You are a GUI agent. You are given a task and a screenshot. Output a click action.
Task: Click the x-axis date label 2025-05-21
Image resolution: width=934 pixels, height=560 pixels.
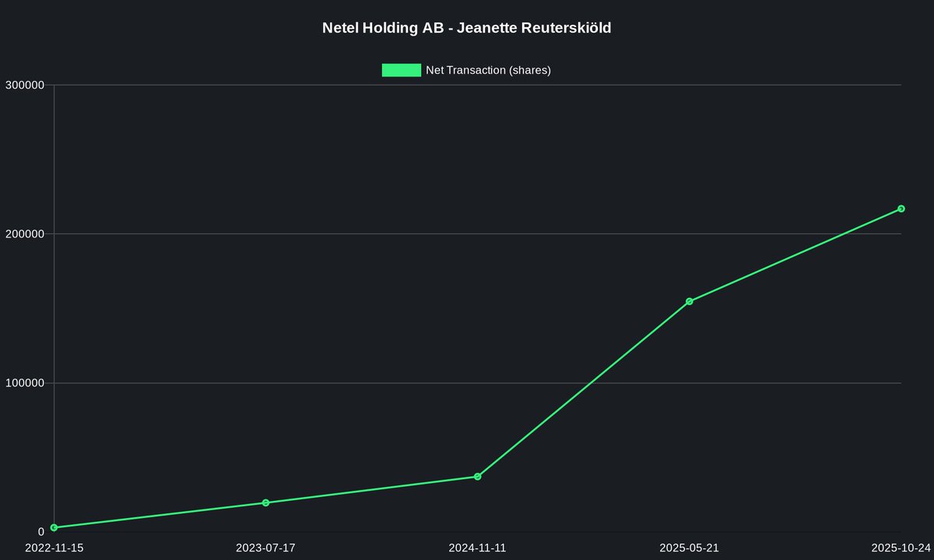click(x=689, y=548)
